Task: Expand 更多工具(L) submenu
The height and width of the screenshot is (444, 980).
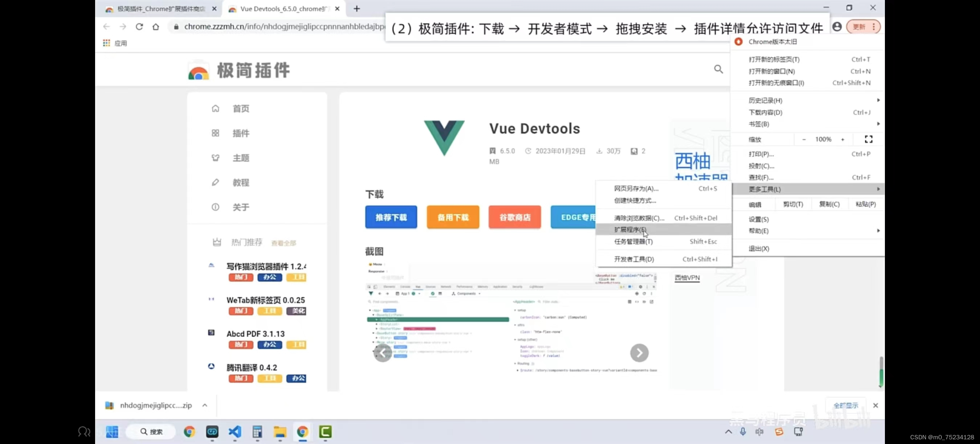Action: [x=807, y=189]
